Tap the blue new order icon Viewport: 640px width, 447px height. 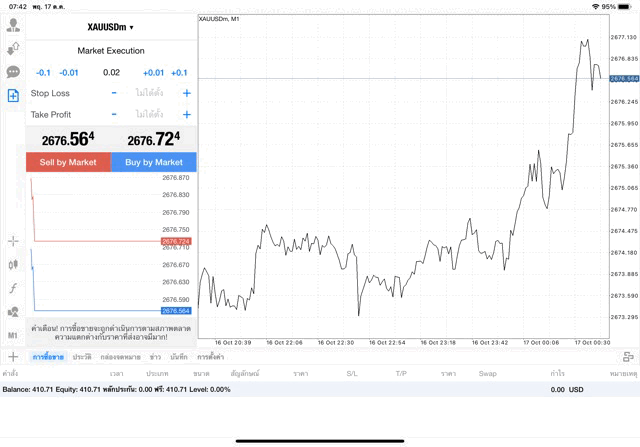(x=13, y=95)
